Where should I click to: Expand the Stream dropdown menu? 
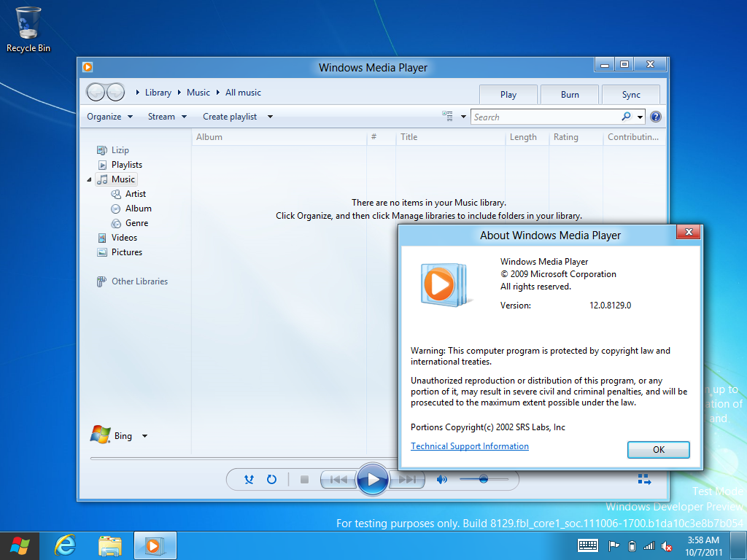coord(167,117)
